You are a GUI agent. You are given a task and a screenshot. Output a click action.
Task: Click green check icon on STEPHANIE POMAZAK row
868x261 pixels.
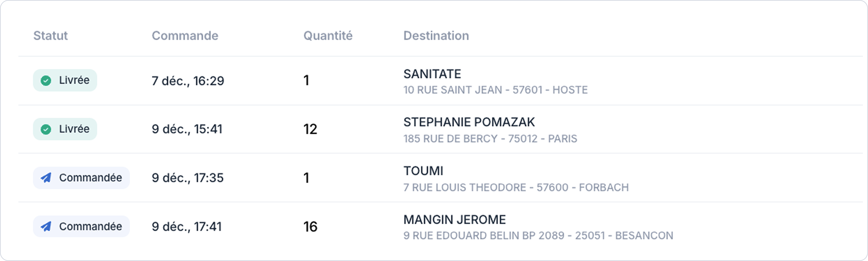[x=46, y=129]
